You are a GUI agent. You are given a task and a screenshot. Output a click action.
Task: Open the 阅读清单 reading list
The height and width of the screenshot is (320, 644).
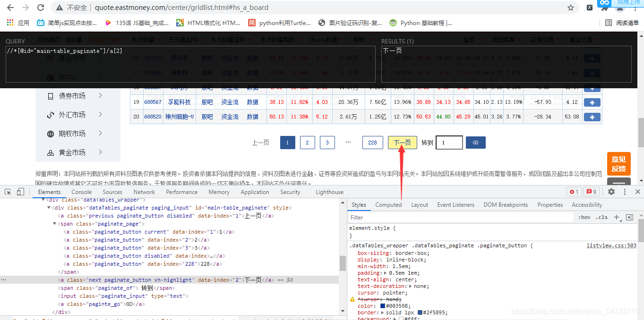pyautogui.click(x=622, y=23)
